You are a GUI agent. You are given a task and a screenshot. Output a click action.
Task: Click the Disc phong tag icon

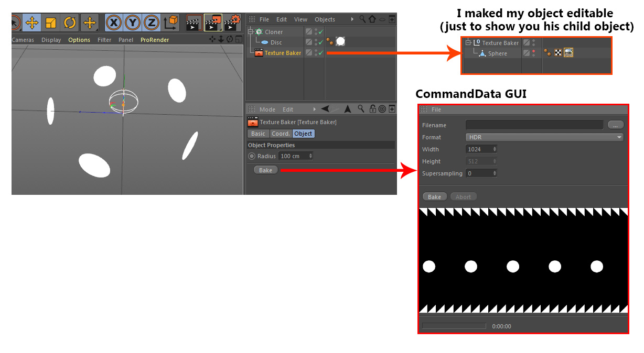(x=330, y=41)
